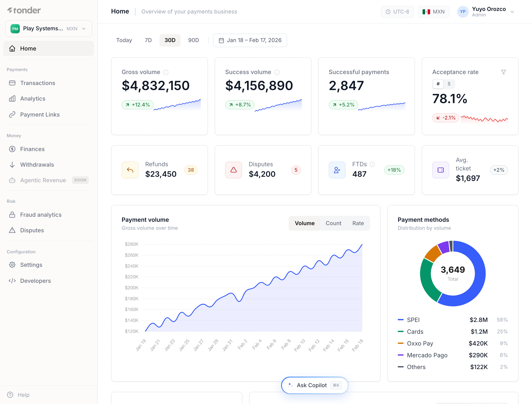
Task: Click the Finances dollar coin icon
Action: 12,149
